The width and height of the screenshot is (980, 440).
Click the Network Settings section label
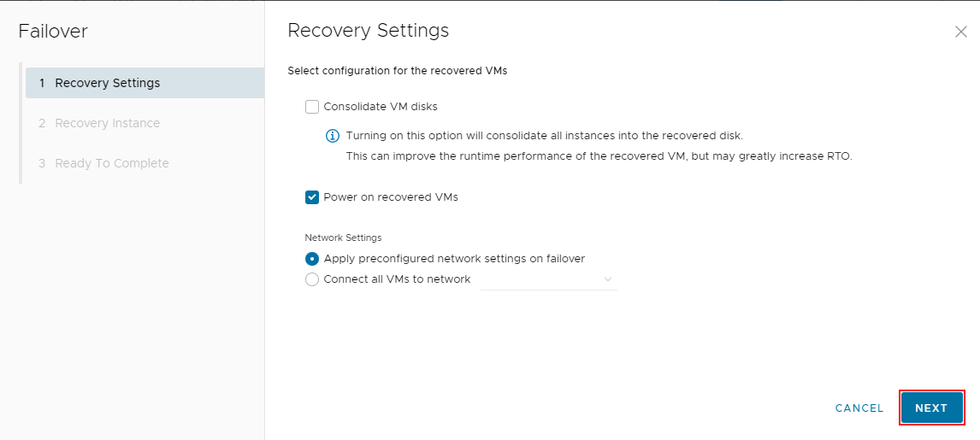coord(343,238)
